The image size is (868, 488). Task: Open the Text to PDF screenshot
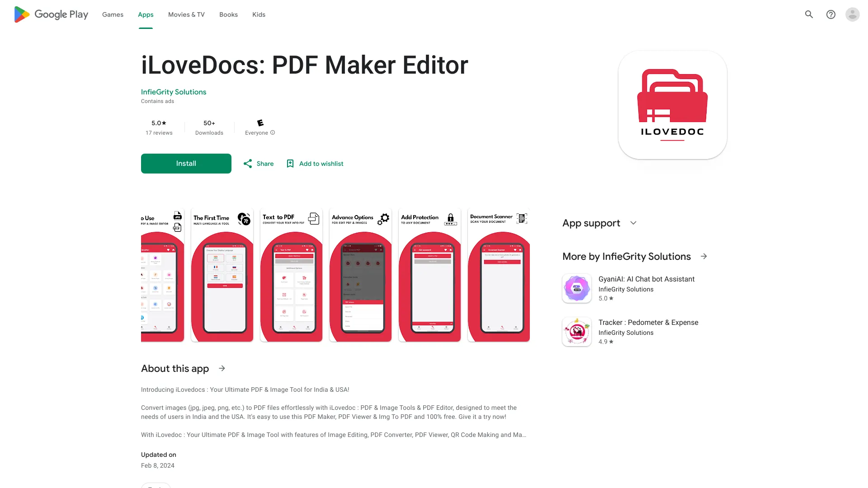pyautogui.click(x=291, y=275)
